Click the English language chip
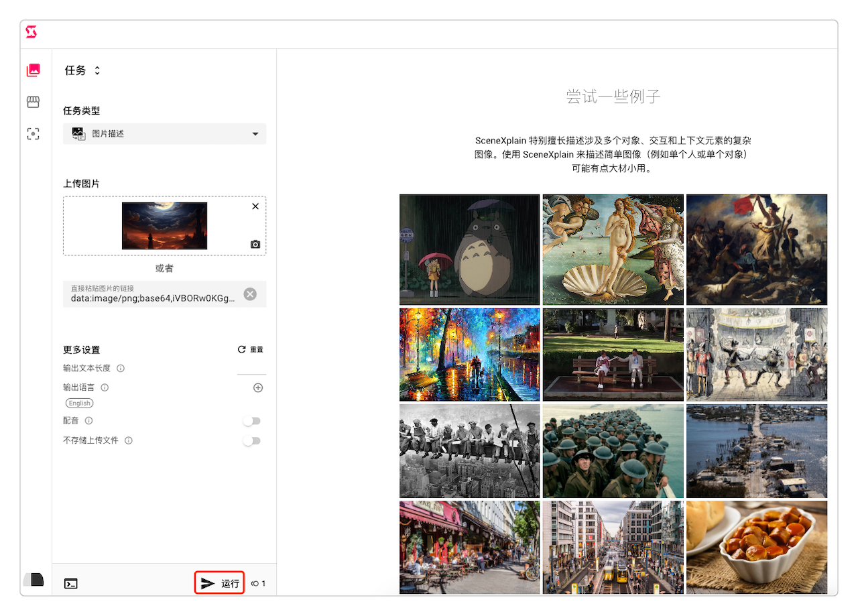The image size is (858, 616). coord(79,403)
